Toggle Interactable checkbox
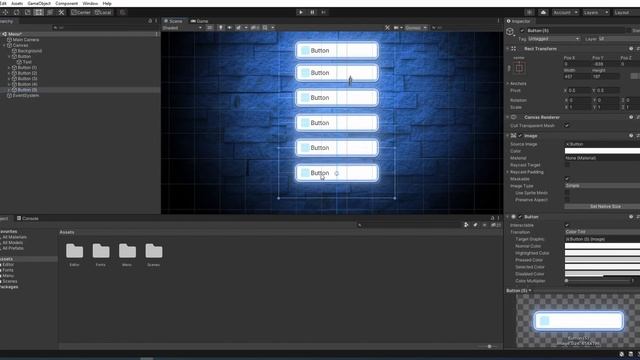640x360 pixels. coord(567,225)
